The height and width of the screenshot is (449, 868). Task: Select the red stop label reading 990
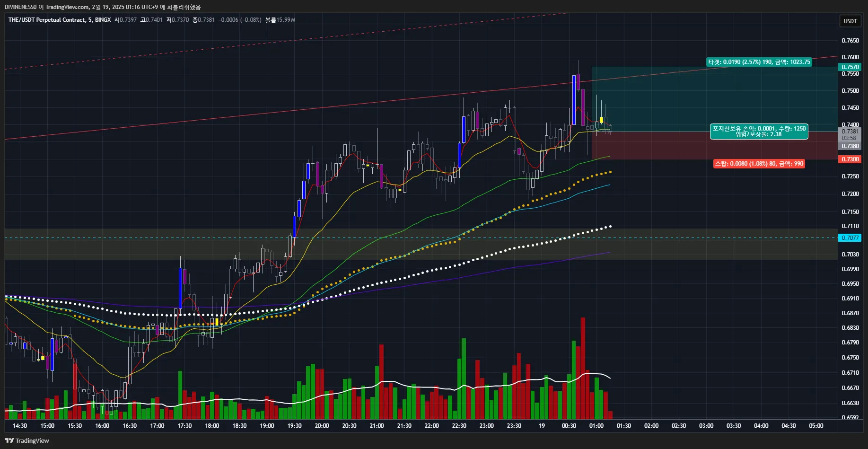click(x=759, y=164)
